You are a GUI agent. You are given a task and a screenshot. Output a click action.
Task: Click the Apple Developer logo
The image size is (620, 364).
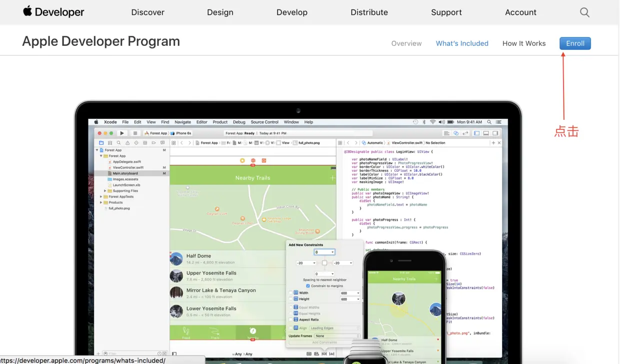(53, 12)
